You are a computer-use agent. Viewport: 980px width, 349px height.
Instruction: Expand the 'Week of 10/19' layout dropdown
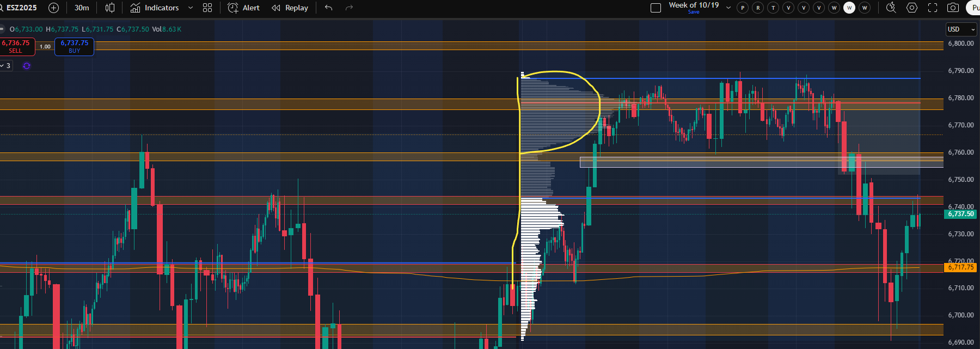click(728, 8)
